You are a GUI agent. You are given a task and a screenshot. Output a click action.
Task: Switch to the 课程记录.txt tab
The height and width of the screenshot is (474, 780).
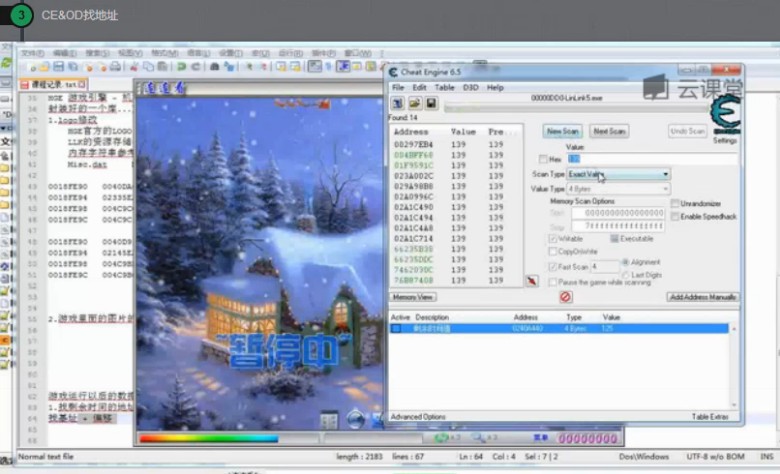point(54,85)
